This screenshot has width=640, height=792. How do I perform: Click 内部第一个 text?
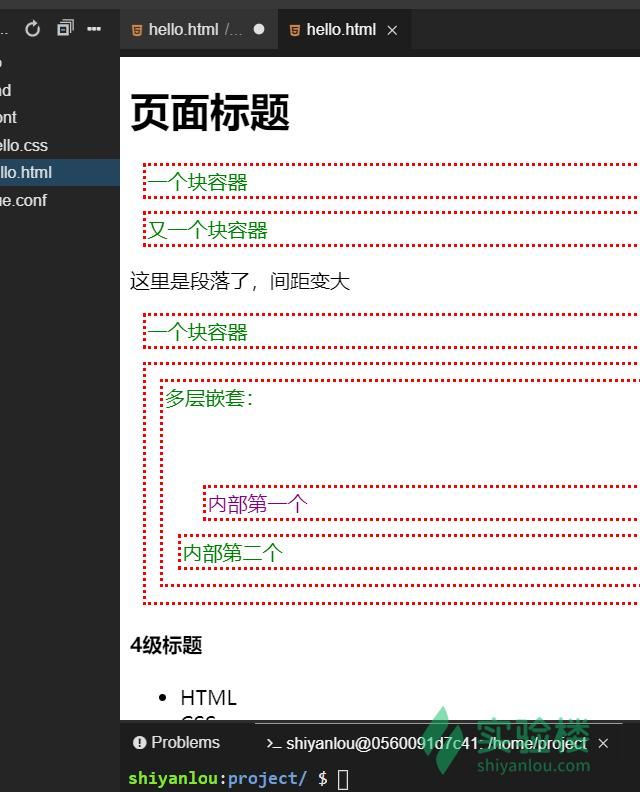coord(258,504)
